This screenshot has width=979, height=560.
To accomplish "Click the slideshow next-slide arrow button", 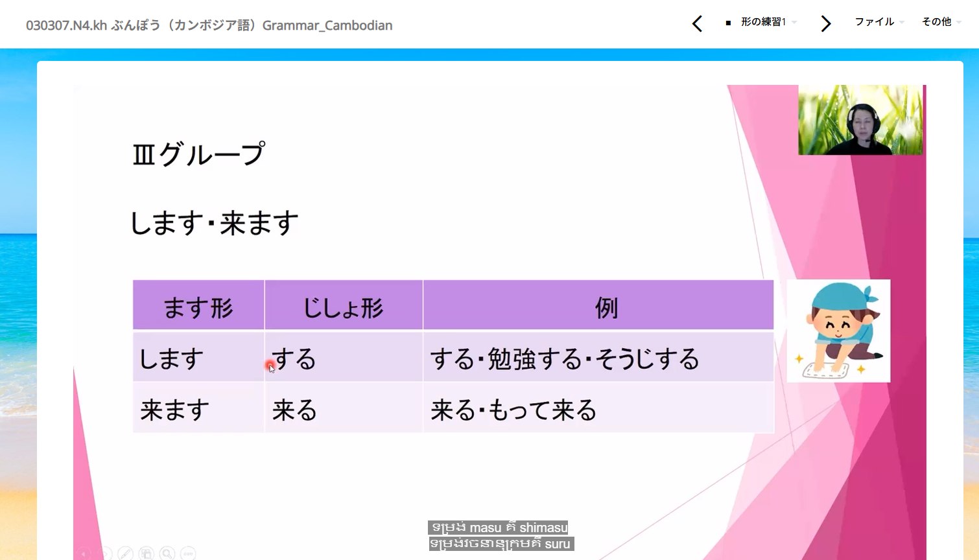I will (x=104, y=554).
